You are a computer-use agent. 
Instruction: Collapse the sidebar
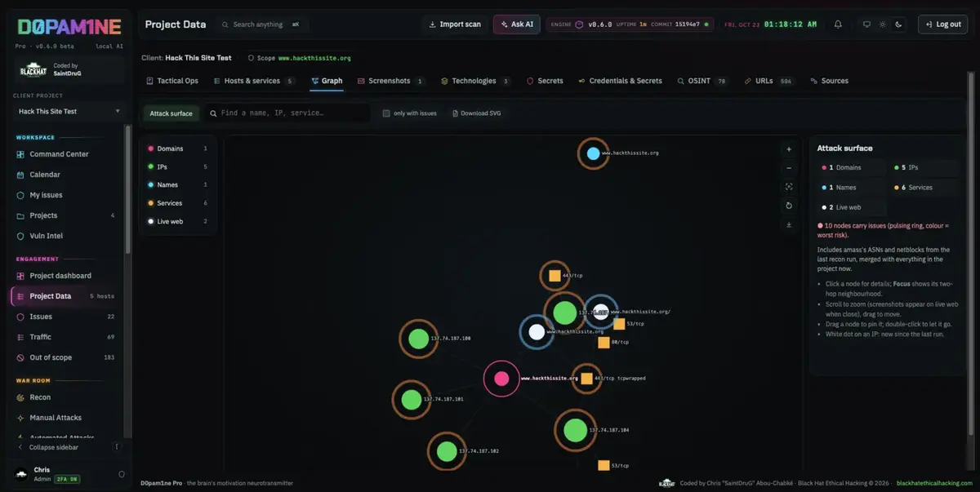[x=54, y=447]
